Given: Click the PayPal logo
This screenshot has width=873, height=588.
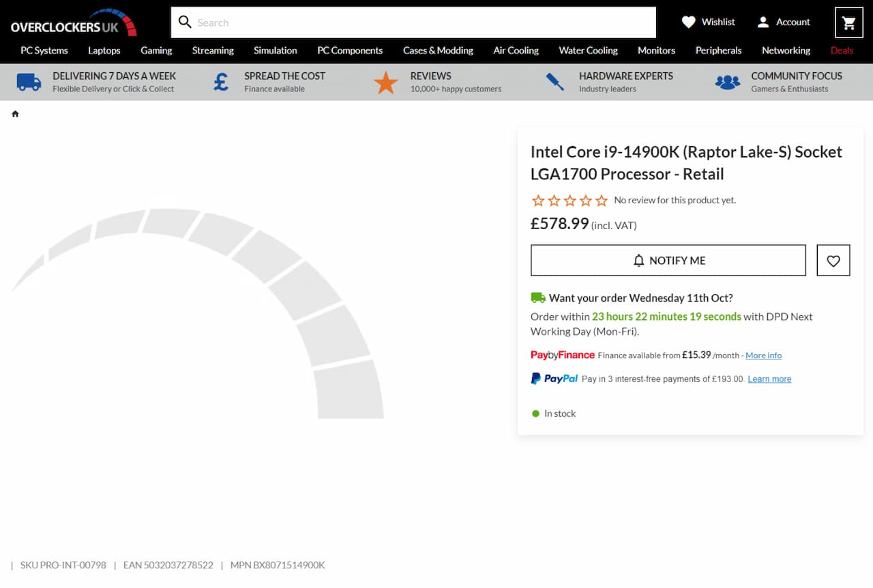Looking at the screenshot, I should [x=554, y=379].
